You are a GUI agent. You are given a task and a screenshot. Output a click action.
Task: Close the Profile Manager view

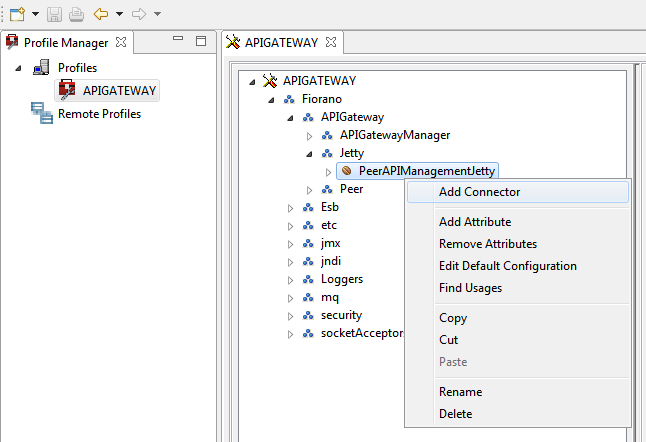[x=121, y=42]
